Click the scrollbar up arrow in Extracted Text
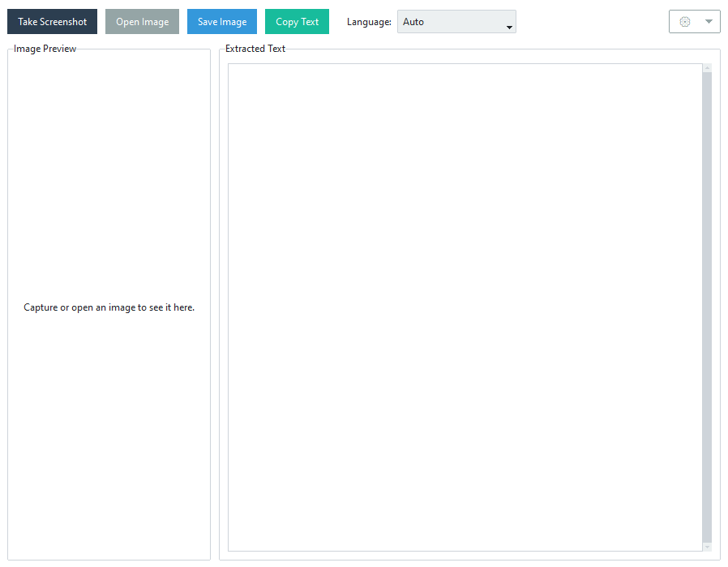 [x=707, y=68]
